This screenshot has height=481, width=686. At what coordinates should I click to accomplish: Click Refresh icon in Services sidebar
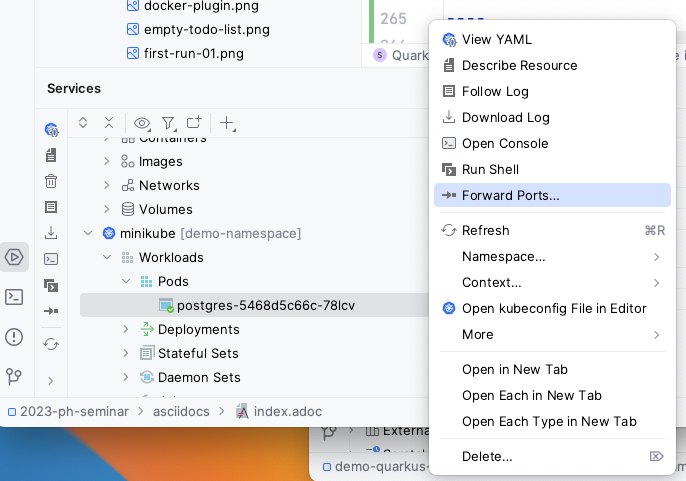point(51,344)
